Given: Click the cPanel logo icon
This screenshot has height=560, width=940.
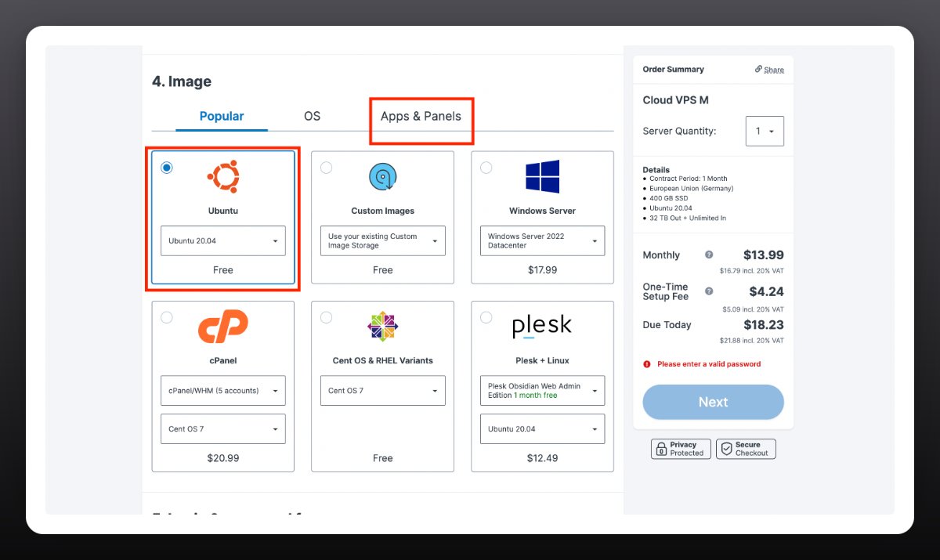Looking at the screenshot, I should click(223, 327).
